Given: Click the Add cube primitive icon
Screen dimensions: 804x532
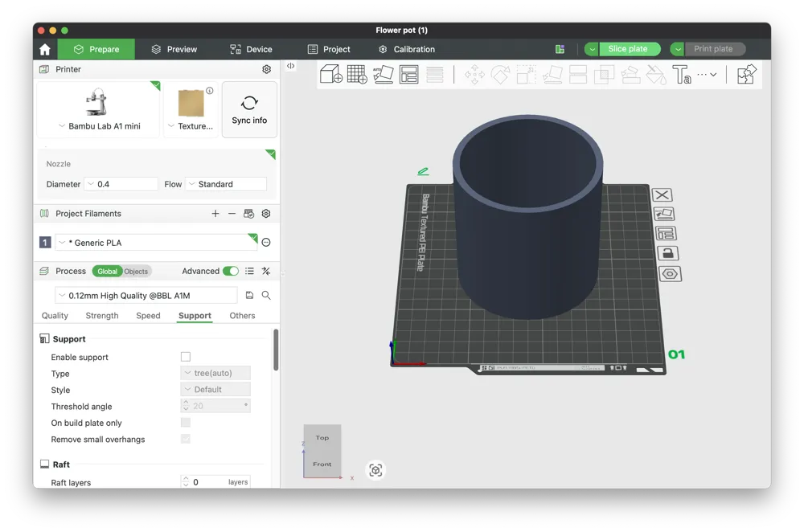Looking at the screenshot, I should point(330,74).
